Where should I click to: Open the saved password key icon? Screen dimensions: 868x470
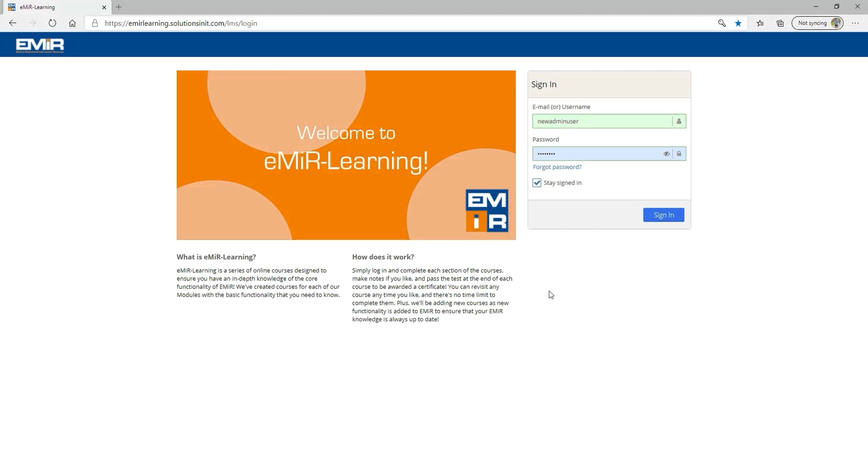pyautogui.click(x=722, y=23)
